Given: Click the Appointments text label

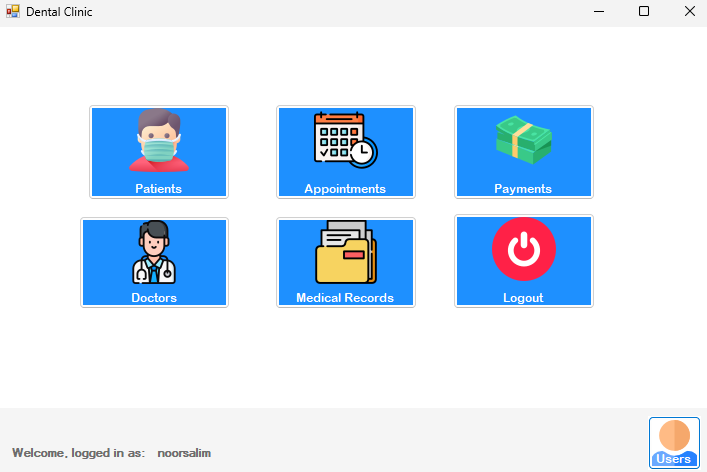Looking at the screenshot, I should 345,188.
